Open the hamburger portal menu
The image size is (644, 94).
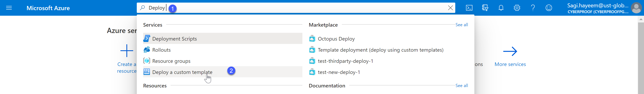(x=9, y=8)
